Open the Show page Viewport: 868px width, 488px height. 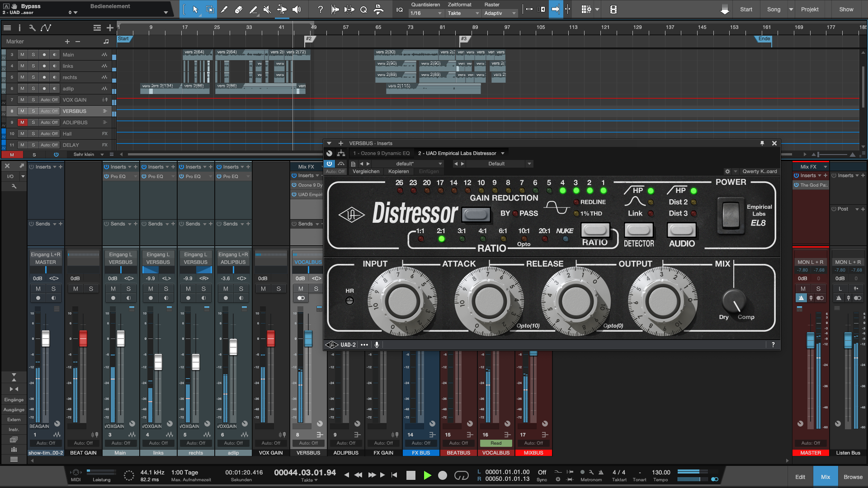(846, 9)
